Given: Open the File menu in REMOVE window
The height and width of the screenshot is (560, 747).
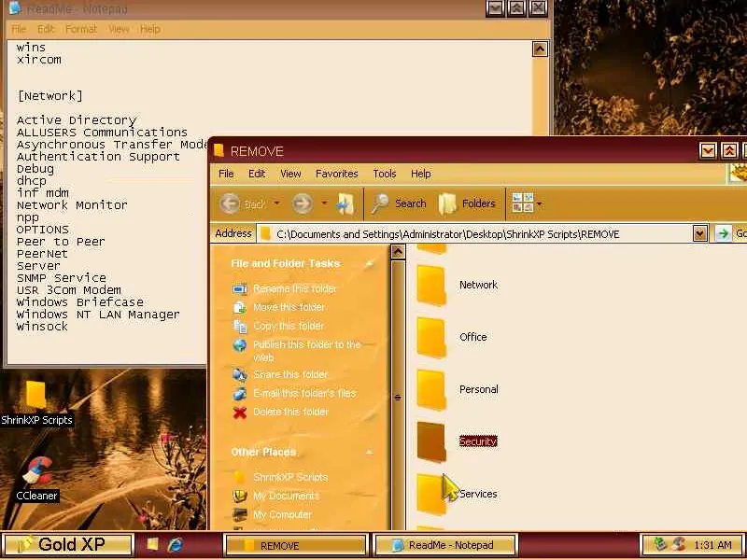Looking at the screenshot, I should tap(226, 174).
